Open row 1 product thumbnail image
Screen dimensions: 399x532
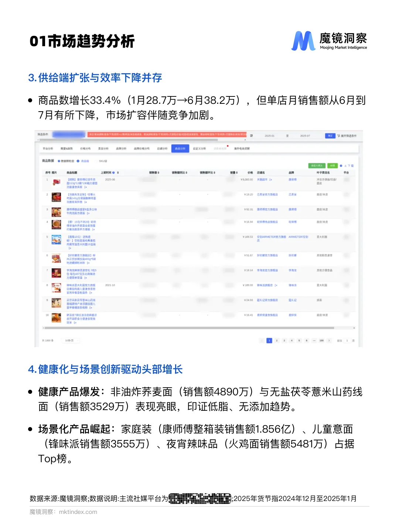tap(56, 182)
